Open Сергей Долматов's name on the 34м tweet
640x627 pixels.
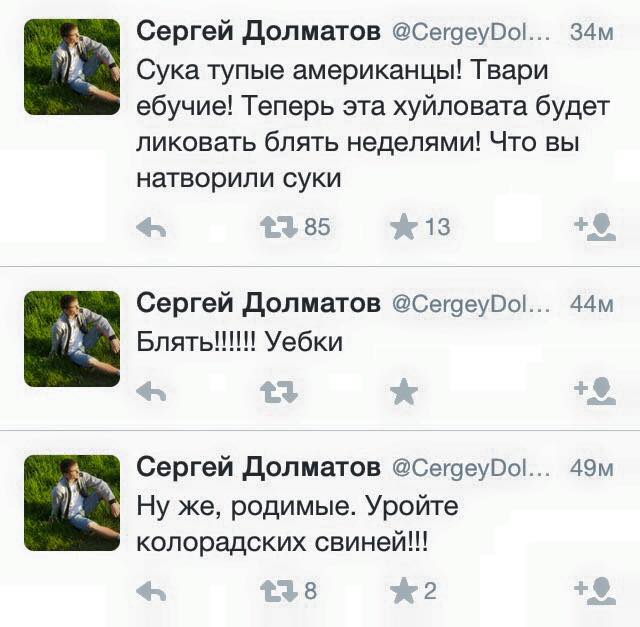pos(257,32)
